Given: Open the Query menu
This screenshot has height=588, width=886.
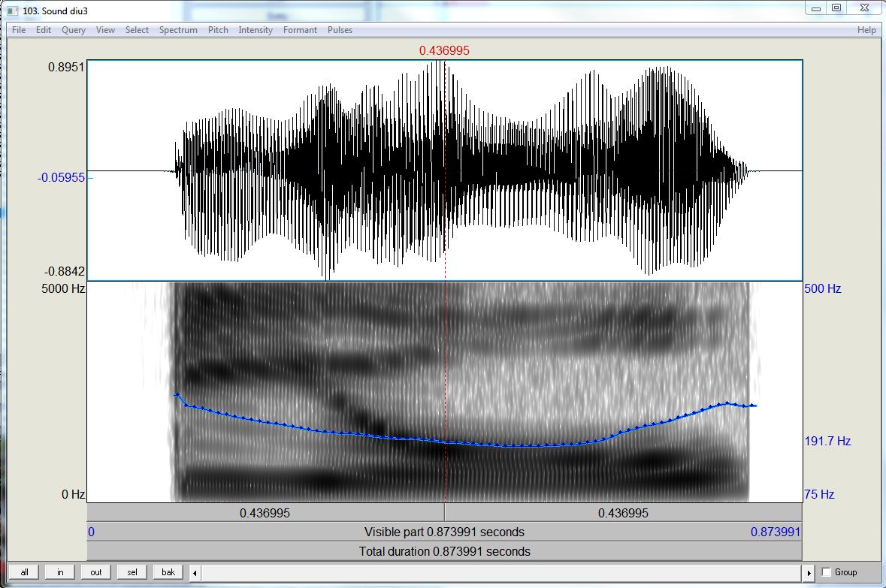Looking at the screenshot, I should point(74,30).
